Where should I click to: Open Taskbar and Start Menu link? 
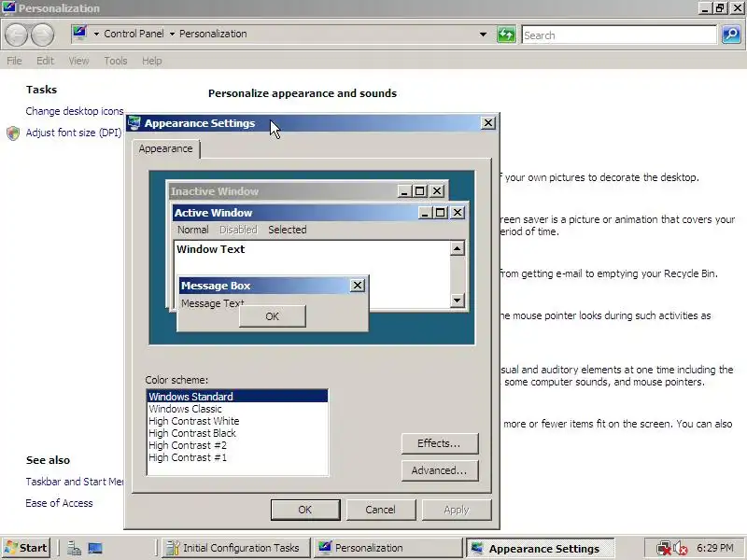click(x=75, y=482)
